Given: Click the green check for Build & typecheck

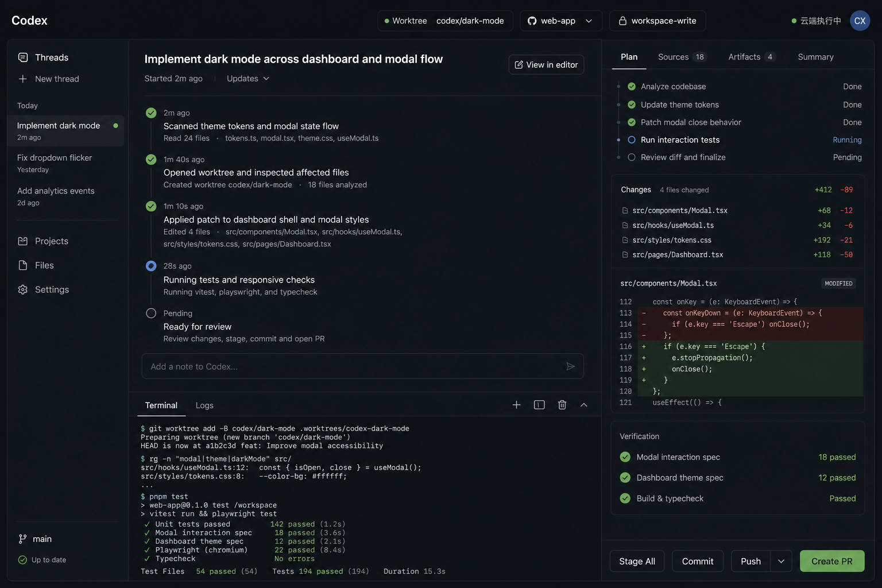Looking at the screenshot, I should click(x=625, y=498).
